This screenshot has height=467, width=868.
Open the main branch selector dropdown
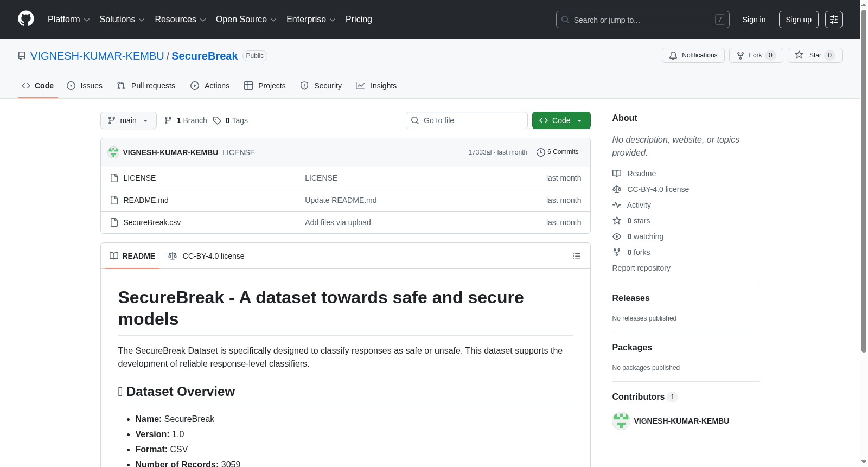point(129,120)
